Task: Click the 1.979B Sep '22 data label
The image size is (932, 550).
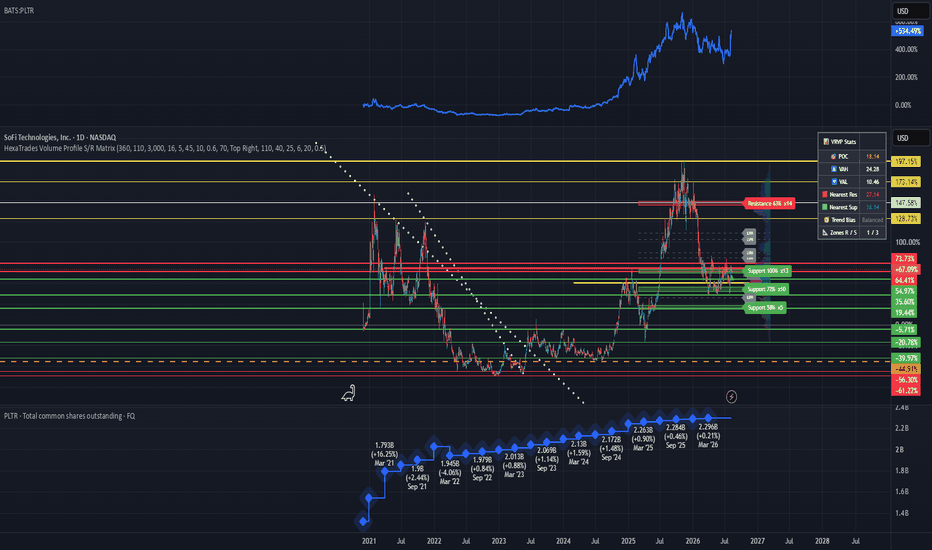Action: click(x=482, y=469)
